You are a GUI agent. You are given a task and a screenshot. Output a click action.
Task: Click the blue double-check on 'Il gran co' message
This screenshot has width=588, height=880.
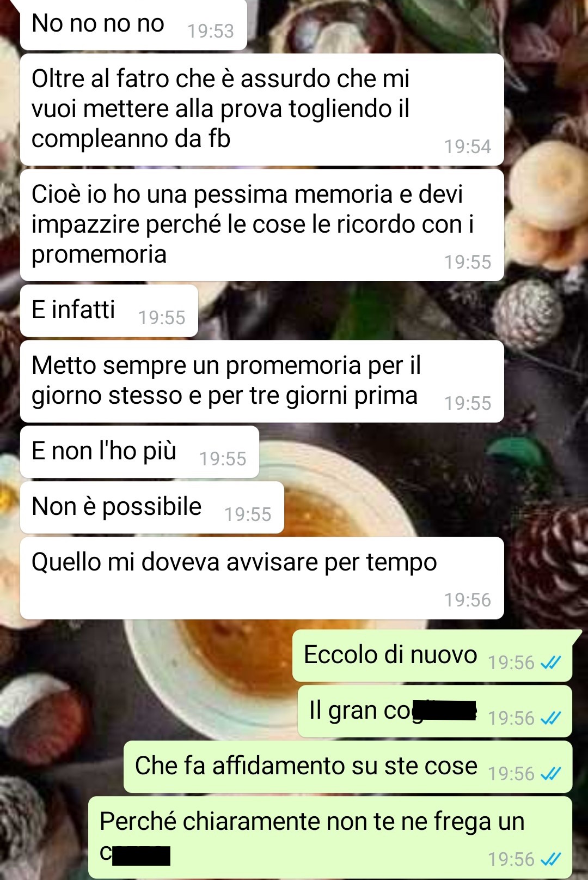550,718
